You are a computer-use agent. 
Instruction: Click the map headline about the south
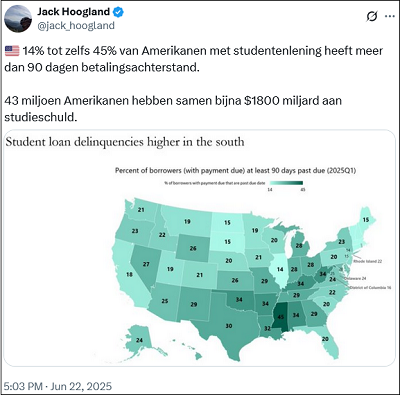pyautogui.click(x=125, y=142)
